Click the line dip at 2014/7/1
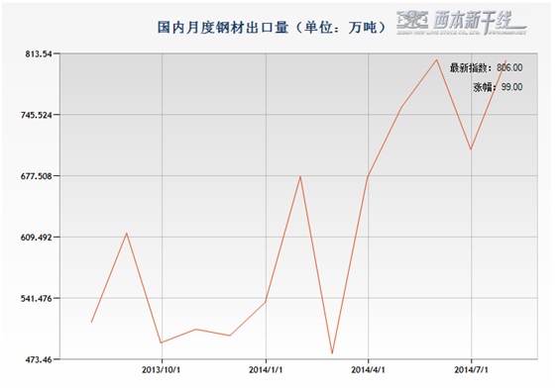The height and width of the screenshot is (392, 560). pos(471,149)
